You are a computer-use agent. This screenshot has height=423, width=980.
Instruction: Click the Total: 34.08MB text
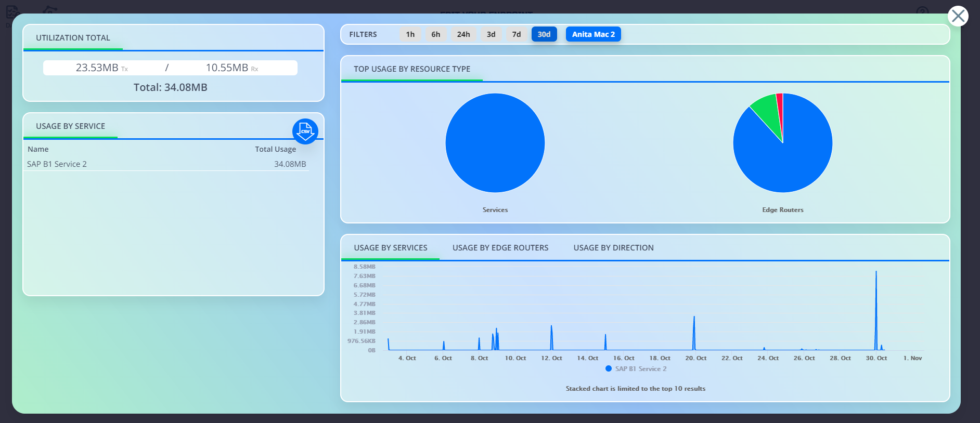tap(171, 87)
